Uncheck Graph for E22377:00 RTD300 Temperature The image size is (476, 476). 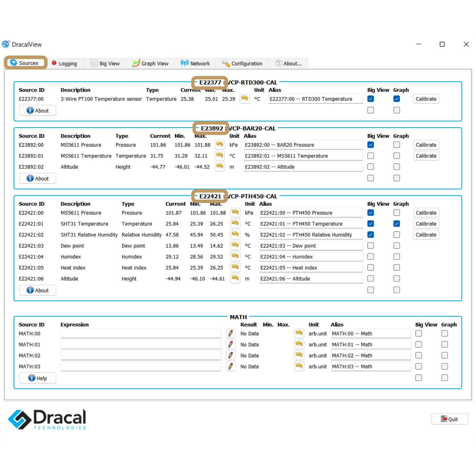[x=397, y=99]
